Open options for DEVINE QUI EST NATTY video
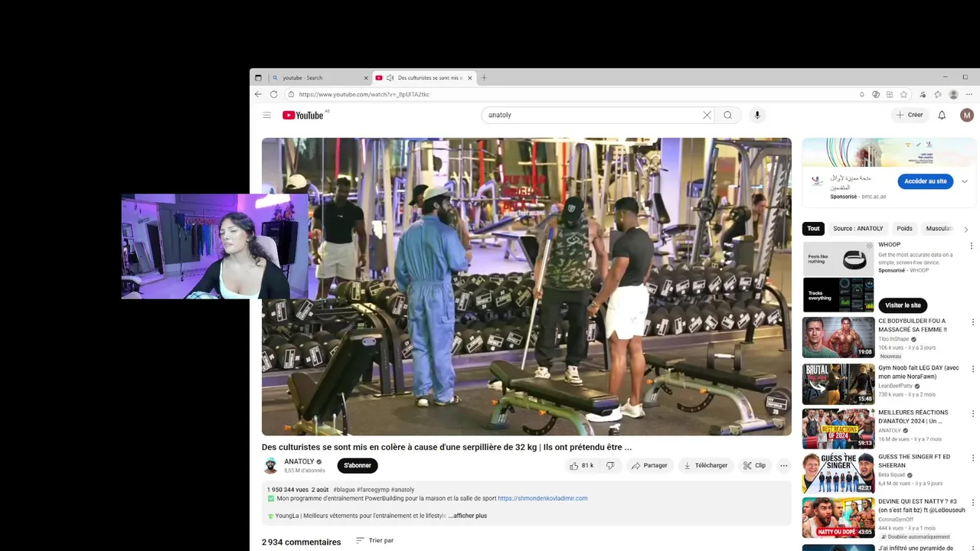The image size is (980, 551). pyautogui.click(x=972, y=503)
